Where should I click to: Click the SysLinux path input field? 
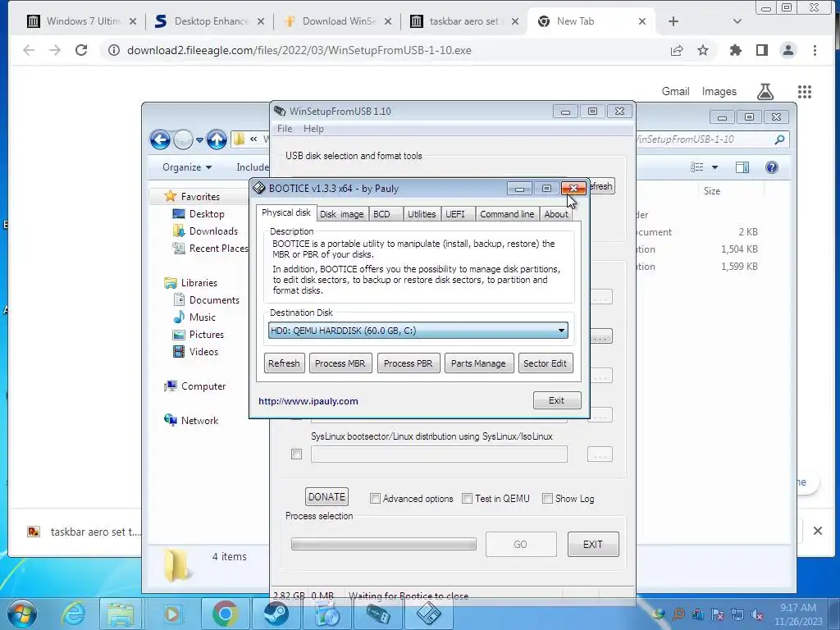[439, 454]
